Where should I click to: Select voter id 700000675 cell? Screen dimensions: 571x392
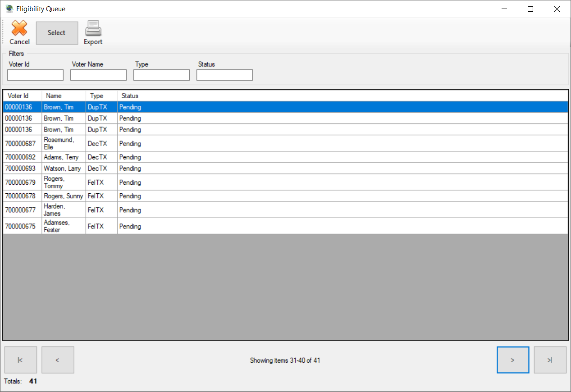point(23,226)
